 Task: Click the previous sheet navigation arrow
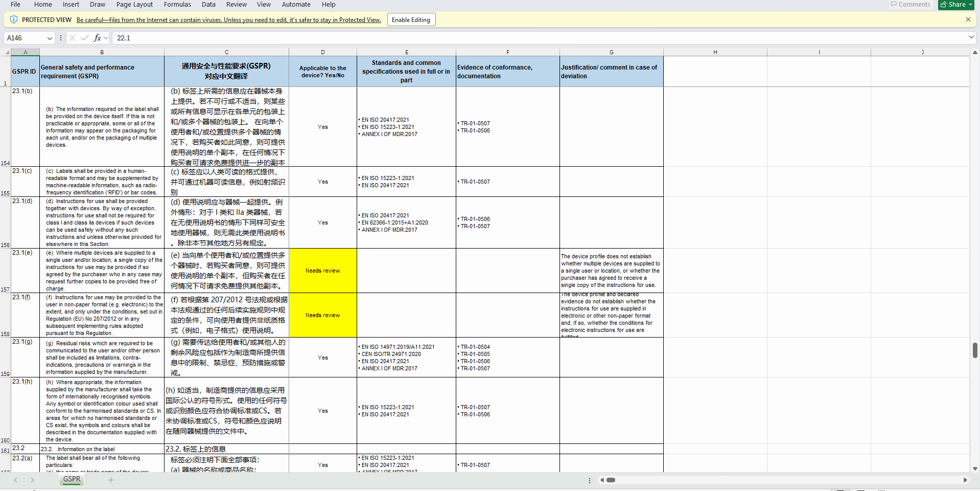(x=16, y=480)
